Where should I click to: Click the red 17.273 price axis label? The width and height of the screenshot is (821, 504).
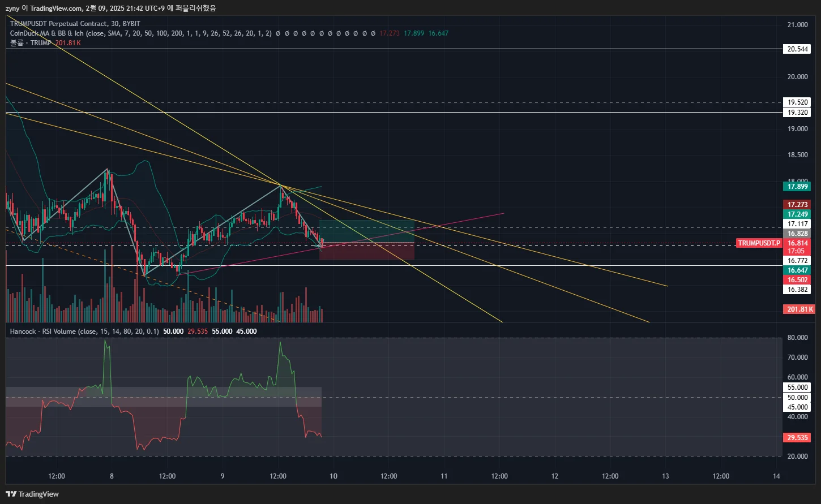798,205
